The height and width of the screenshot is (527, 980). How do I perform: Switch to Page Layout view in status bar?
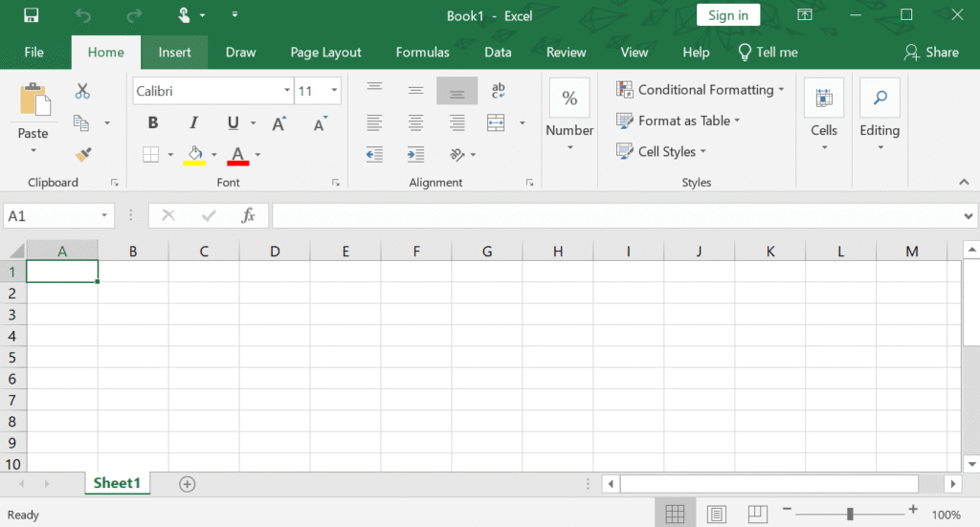(x=717, y=514)
